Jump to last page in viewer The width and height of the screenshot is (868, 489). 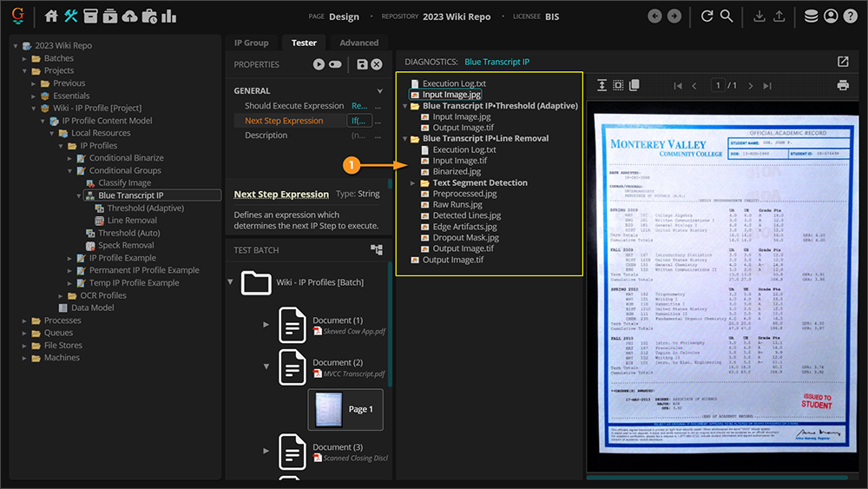767,85
